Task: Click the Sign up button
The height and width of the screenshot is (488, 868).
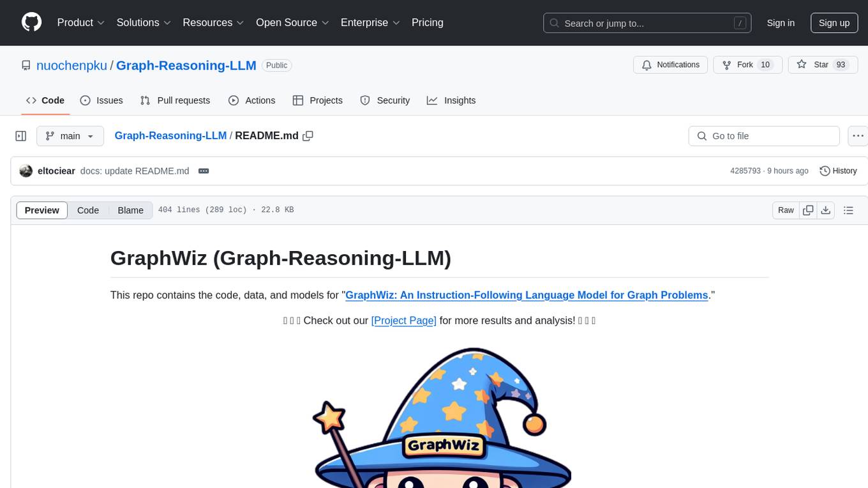Action: [834, 23]
